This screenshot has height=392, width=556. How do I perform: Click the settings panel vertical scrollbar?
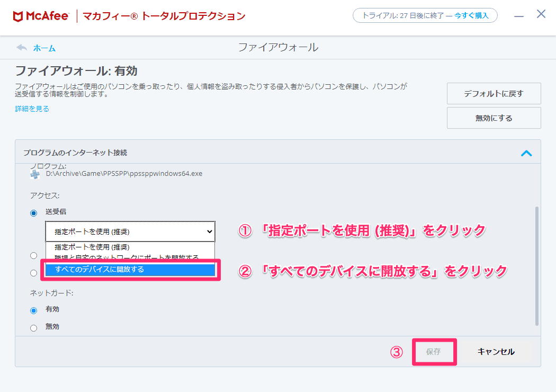click(537, 266)
